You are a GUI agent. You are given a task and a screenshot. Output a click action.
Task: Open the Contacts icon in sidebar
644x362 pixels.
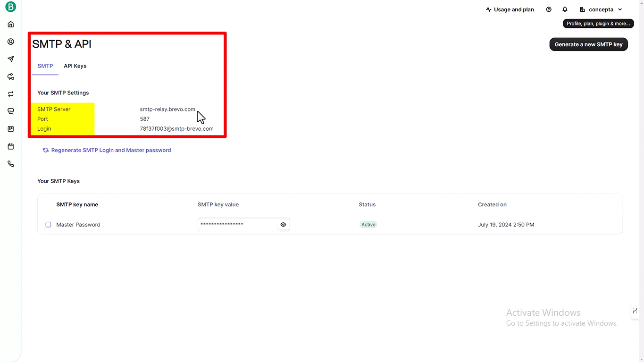coord(11,42)
